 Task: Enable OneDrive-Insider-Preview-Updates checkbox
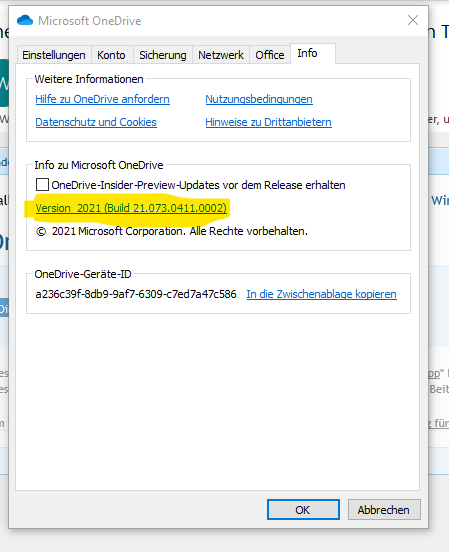(42, 185)
